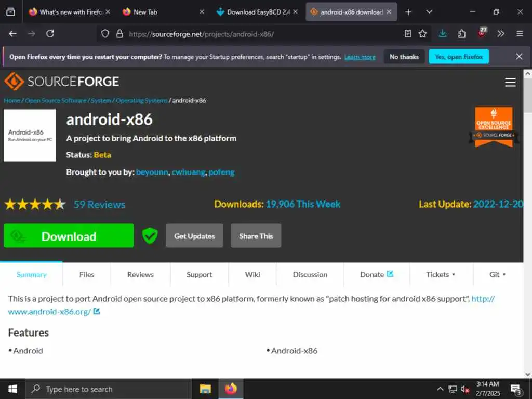This screenshot has width=532, height=399.
Task: Open the Wiki tab
Action: [x=252, y=274]
